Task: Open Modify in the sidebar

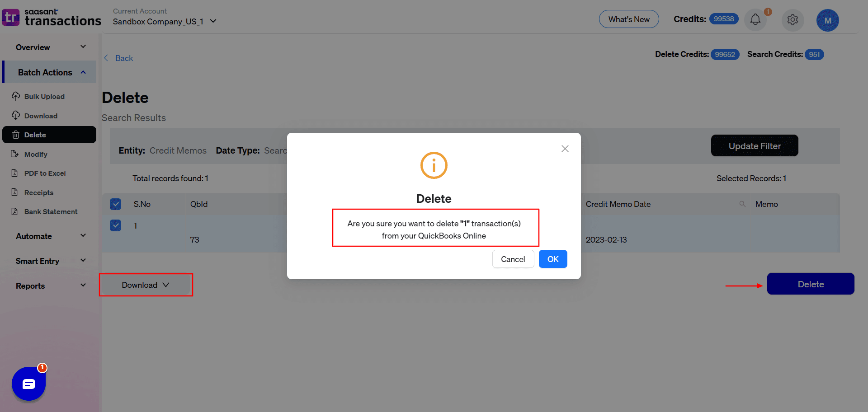Action: pos(36,154)
